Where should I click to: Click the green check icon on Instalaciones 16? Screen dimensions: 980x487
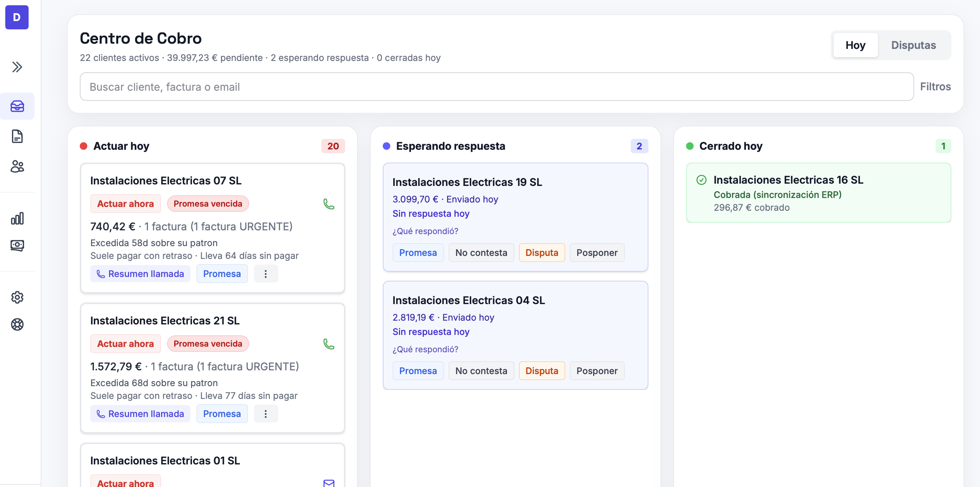tap(701, 180)
